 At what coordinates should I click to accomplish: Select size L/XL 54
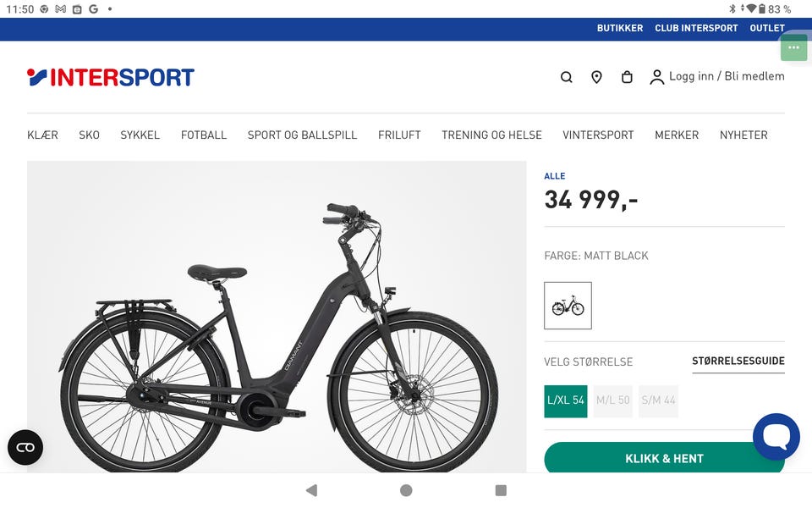pyautogui.click(x=566, y=400)
